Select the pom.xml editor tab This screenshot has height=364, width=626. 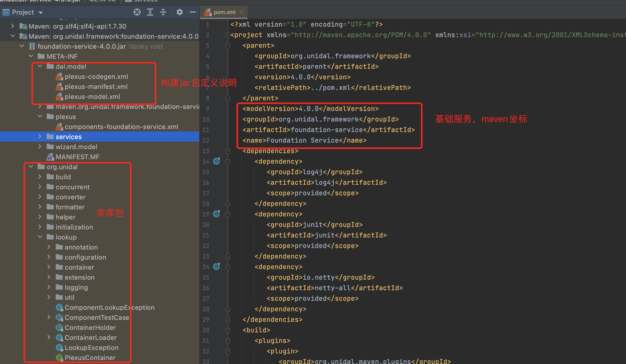[x=224, y=12]
